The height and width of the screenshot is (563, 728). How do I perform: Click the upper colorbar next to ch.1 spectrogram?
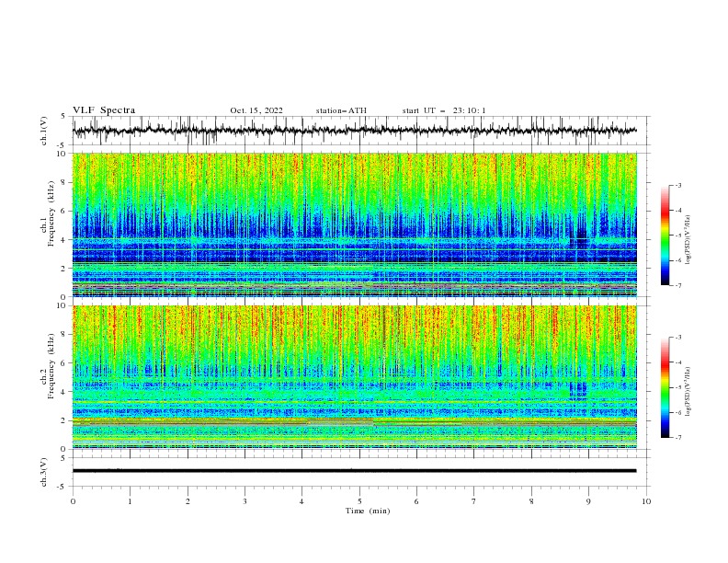pyautogui.click(x=665, y=236)
